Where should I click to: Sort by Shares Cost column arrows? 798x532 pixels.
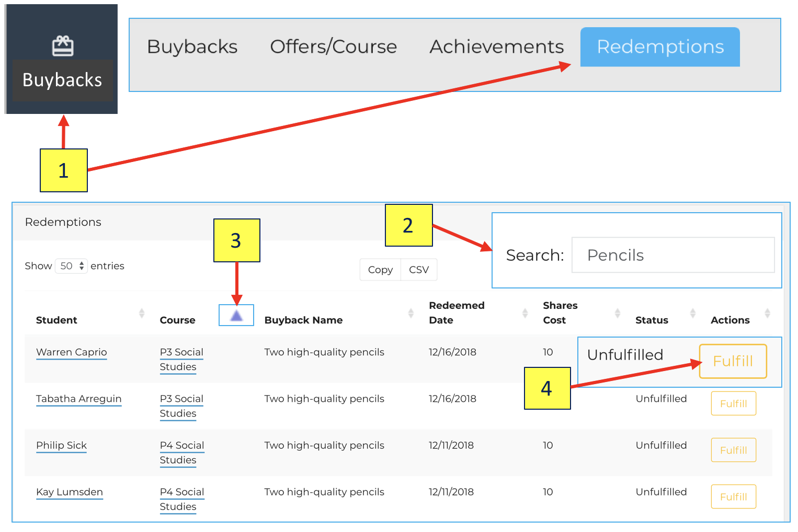[618, 313]
